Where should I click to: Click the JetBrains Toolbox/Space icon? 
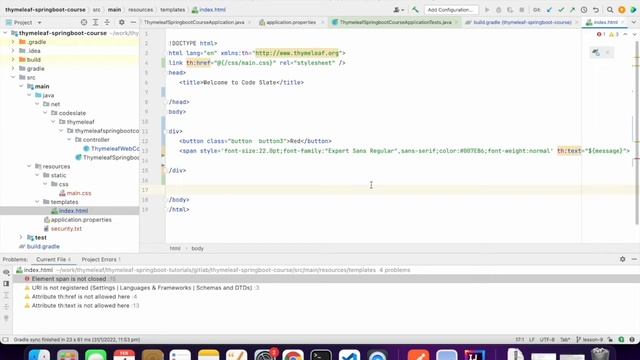pyautogui.click(x=633, y=10)
